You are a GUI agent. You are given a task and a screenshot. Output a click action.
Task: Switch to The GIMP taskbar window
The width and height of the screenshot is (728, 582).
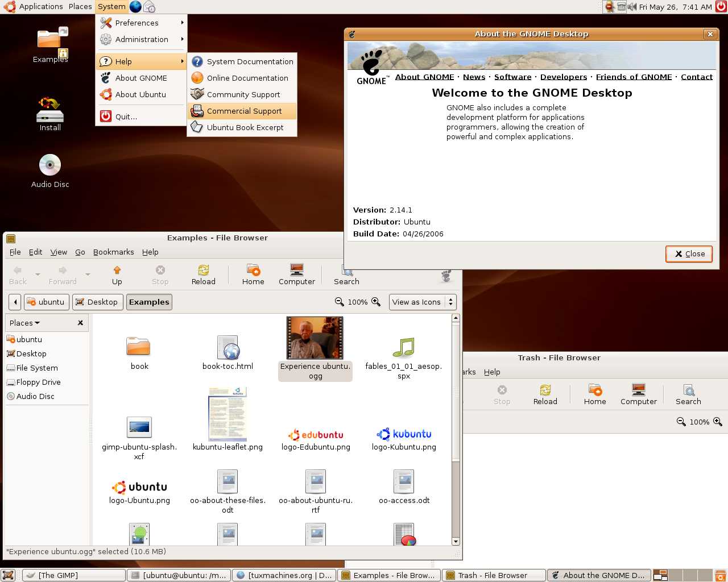[x=74, y=575]
